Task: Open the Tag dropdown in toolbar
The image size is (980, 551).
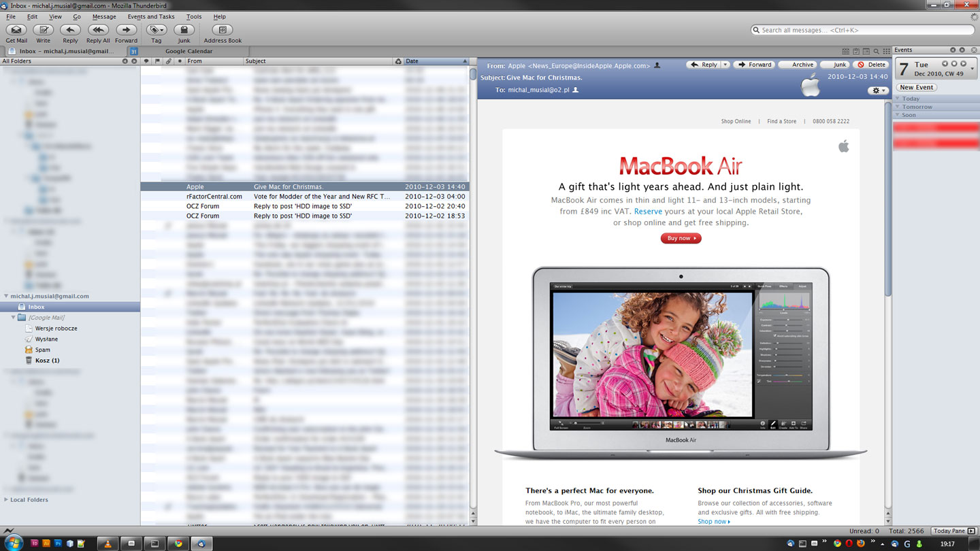Action: pyautogui.click(x=156, y=30)
